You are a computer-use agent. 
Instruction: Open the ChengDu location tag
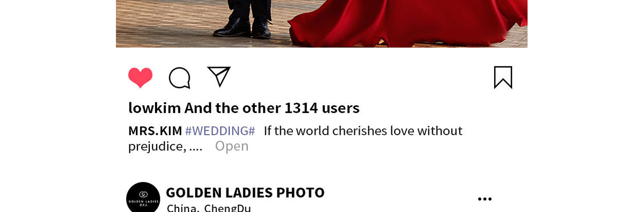coord(227,208)
